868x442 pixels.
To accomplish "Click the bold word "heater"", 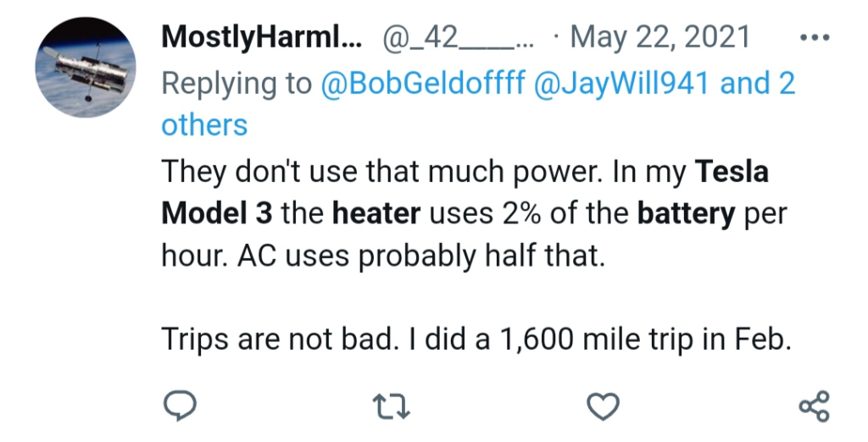I will [x=376, y=213].
